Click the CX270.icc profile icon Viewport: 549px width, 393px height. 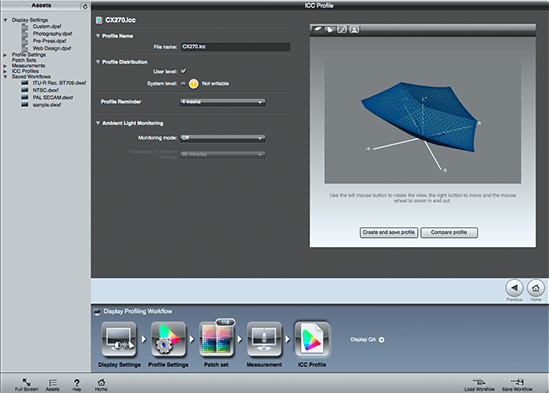coord(99,20)
